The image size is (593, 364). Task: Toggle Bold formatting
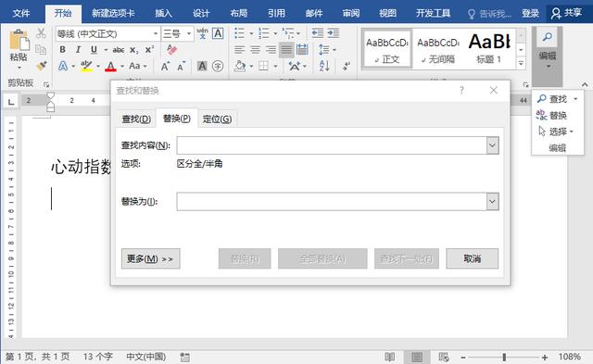(x=63, y=49)
